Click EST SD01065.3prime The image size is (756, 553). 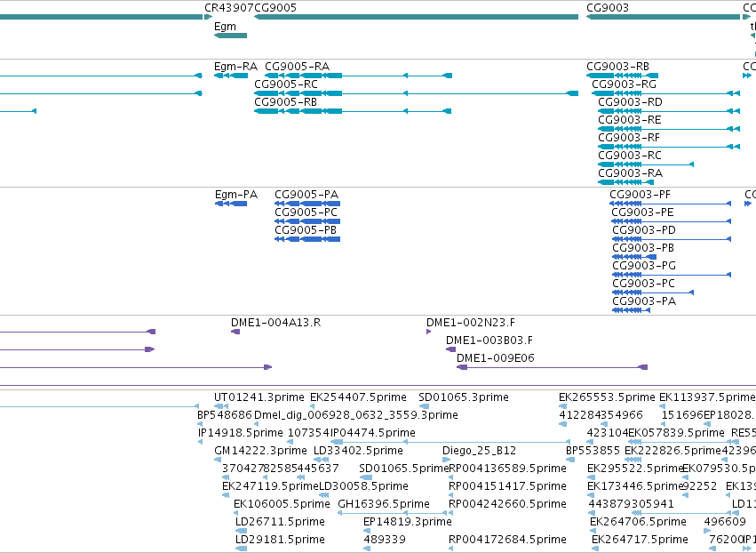point(464,397)
